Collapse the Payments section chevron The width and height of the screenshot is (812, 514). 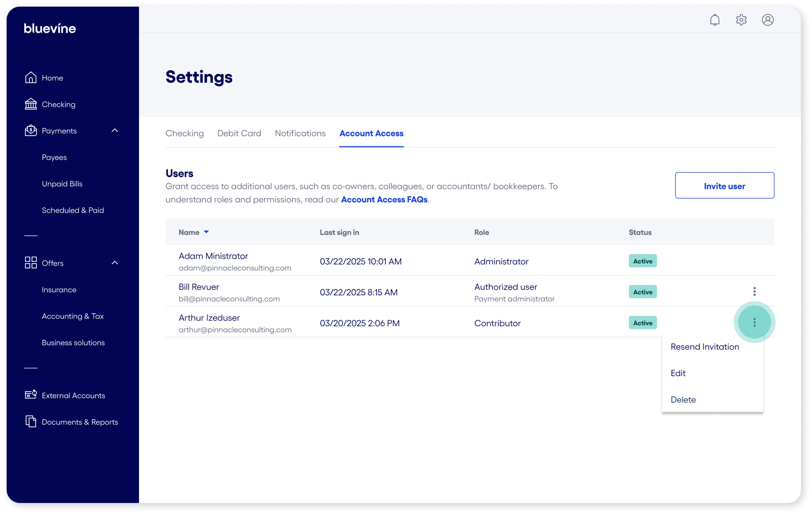tap(115, 131)
